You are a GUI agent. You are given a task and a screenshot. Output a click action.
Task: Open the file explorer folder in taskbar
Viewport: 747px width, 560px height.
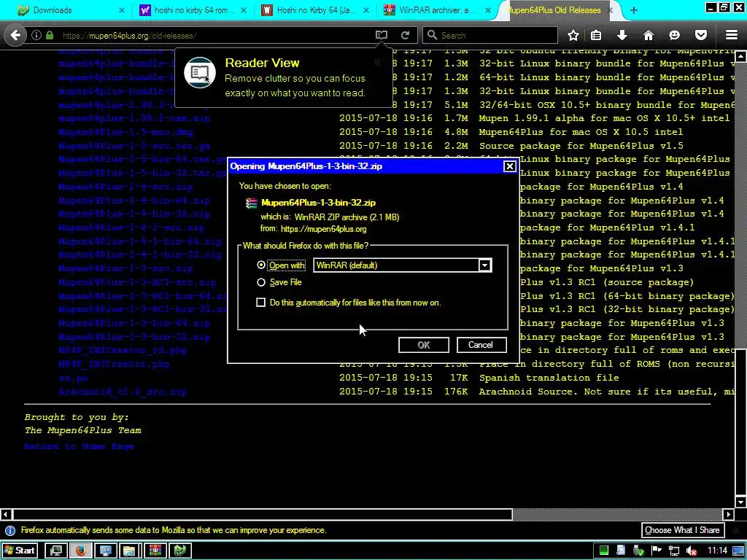coord(130,551)
